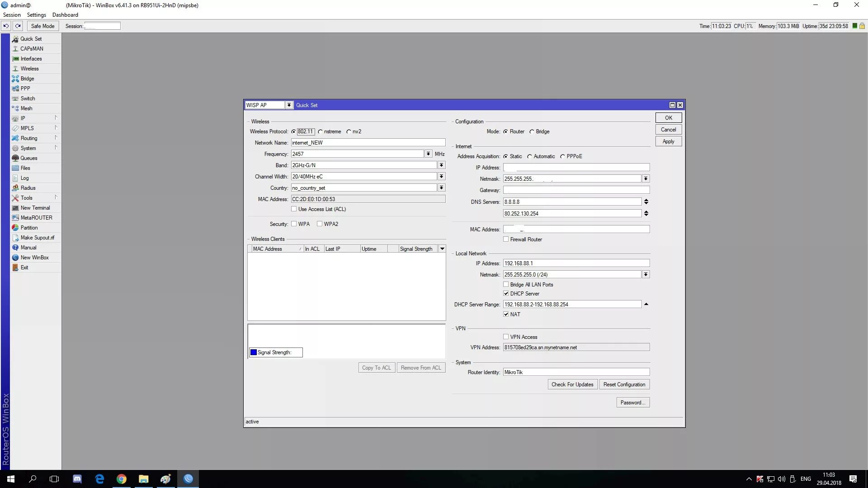This screenshot has width=868, height=488.
Task: Click Discord icon in Windows taskbar
Action: click(77, 479)
